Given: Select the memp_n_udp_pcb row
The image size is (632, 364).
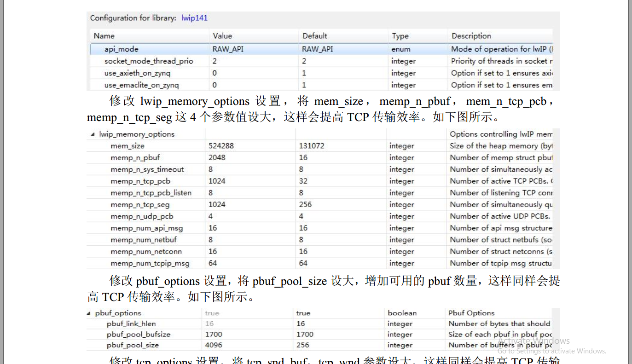Looking at the screenshot, I should 142,216.
